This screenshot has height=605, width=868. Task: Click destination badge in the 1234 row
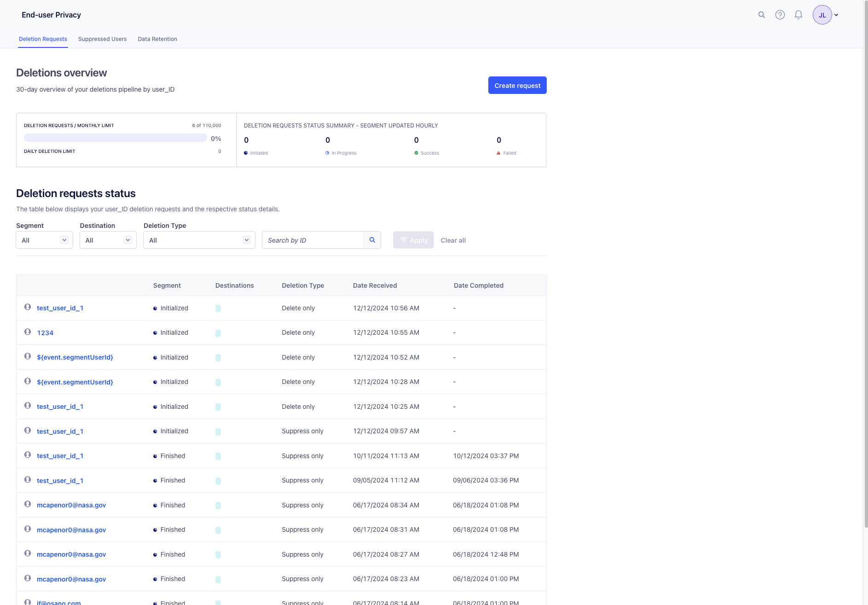click(218, 333)
